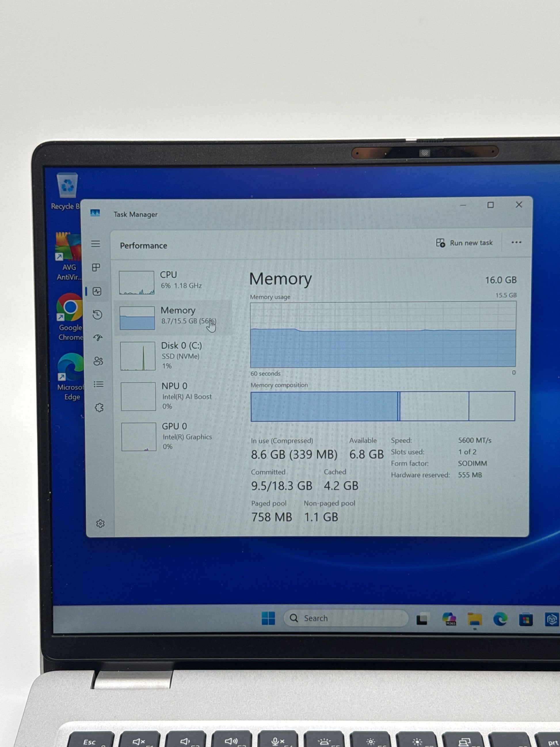The width and height of the screenshot is (560, 747).
Task: Open the Processes page icon
Action: coord(96,267)
